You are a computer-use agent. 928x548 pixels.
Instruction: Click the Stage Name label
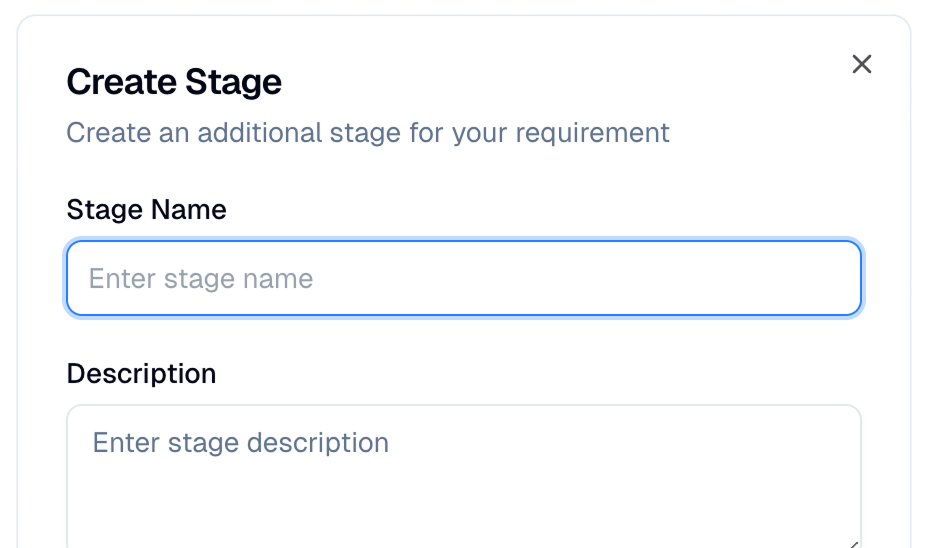(x=146, y=209)
